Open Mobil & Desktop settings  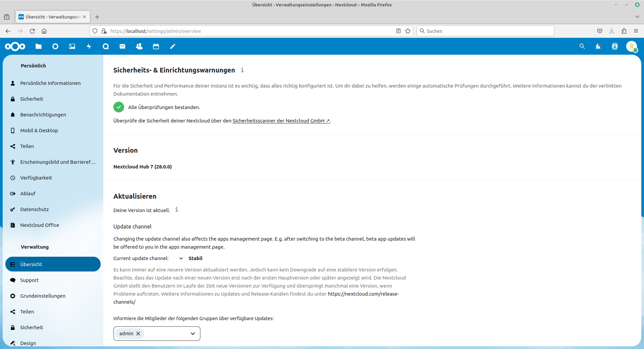(x=53, y=131)
